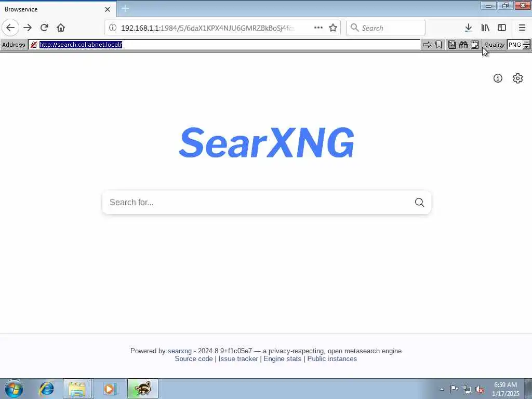Open the searxng link in footer
532x399 pixels.
(x=179, y=351)
